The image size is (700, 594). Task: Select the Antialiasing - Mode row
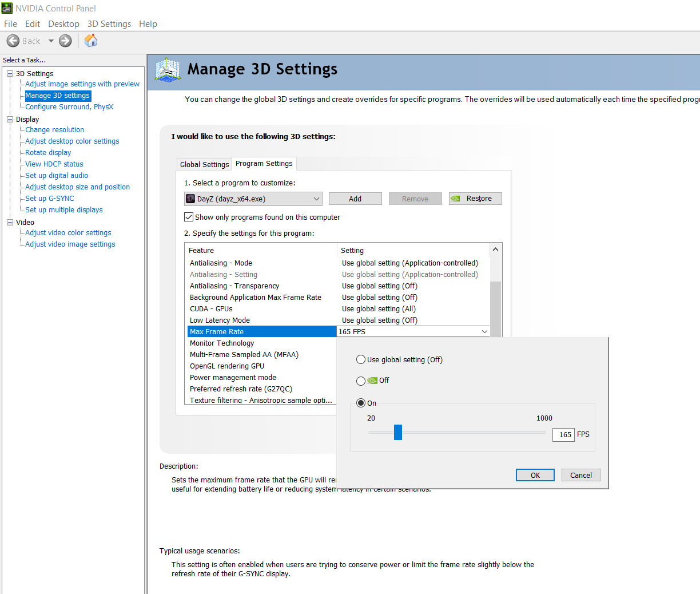point(339,263)
